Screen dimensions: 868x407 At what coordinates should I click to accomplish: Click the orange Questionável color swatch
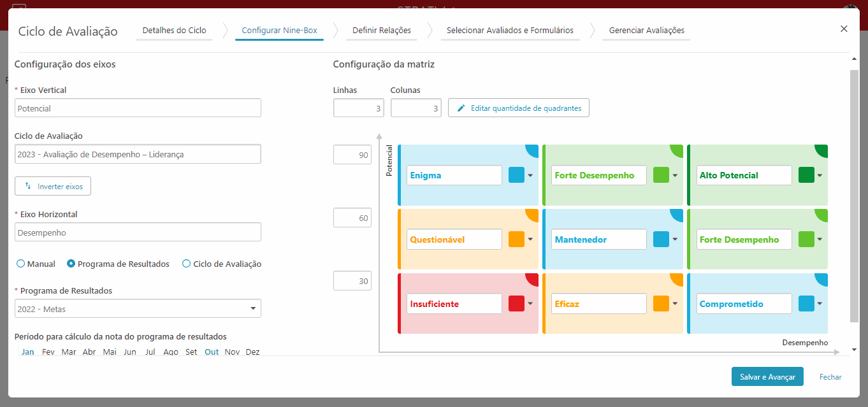click(x=516, y=239)
